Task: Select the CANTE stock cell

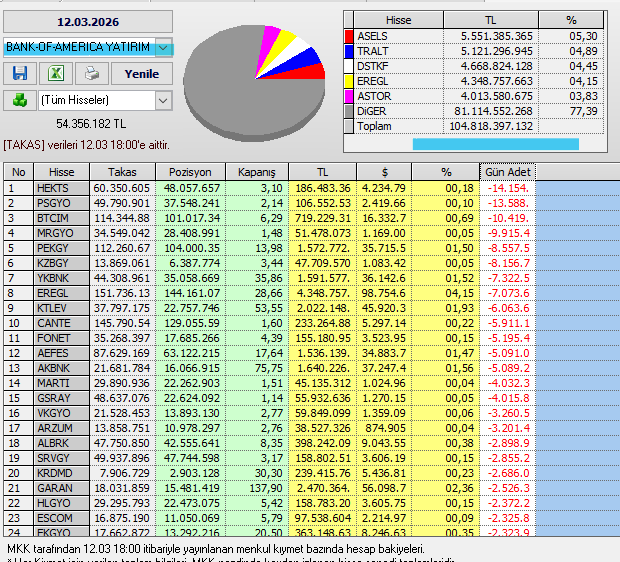Action: point(62,324)
